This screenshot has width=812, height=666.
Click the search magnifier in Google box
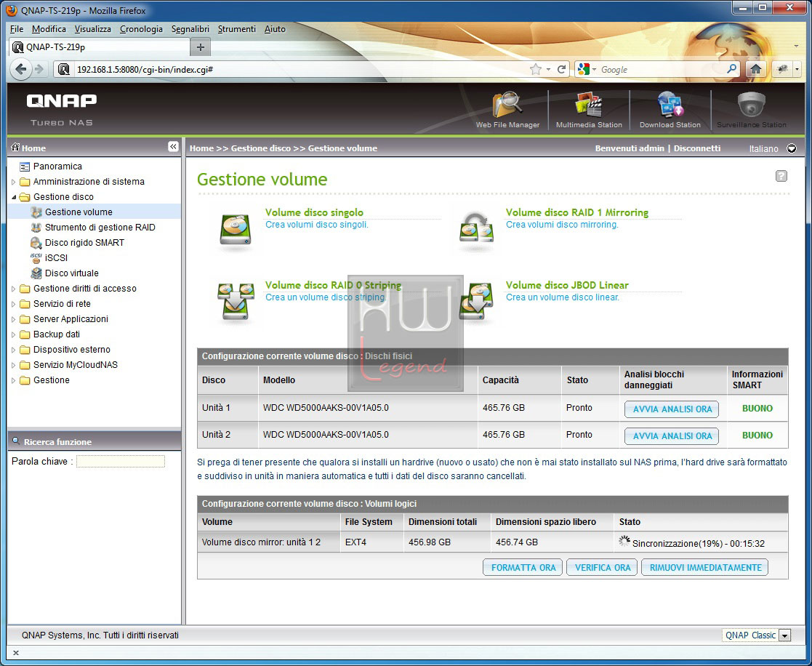click(x=732, y=68)
